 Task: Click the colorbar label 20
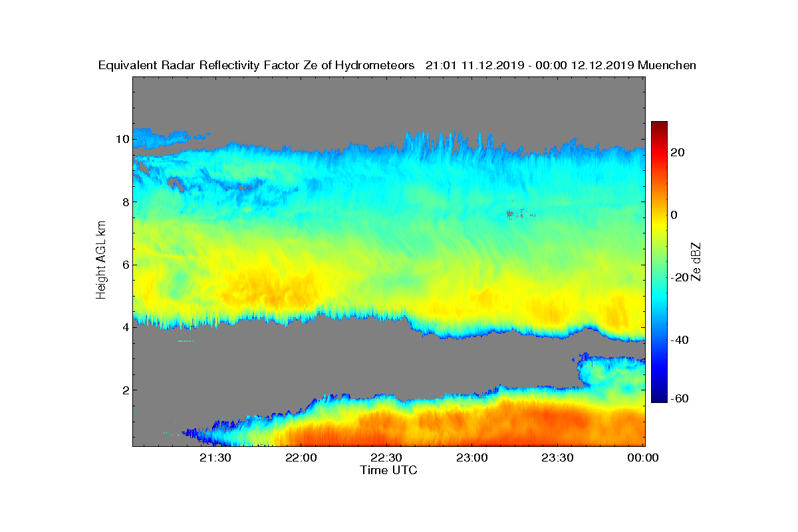click(679, 152)
